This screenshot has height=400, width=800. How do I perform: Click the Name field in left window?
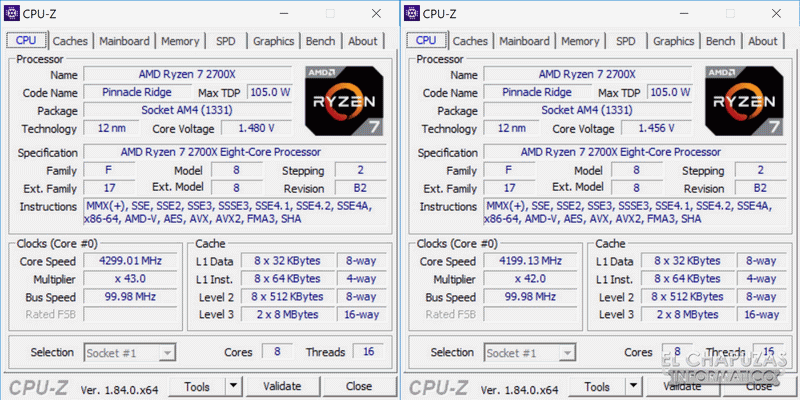coord(187,74)
